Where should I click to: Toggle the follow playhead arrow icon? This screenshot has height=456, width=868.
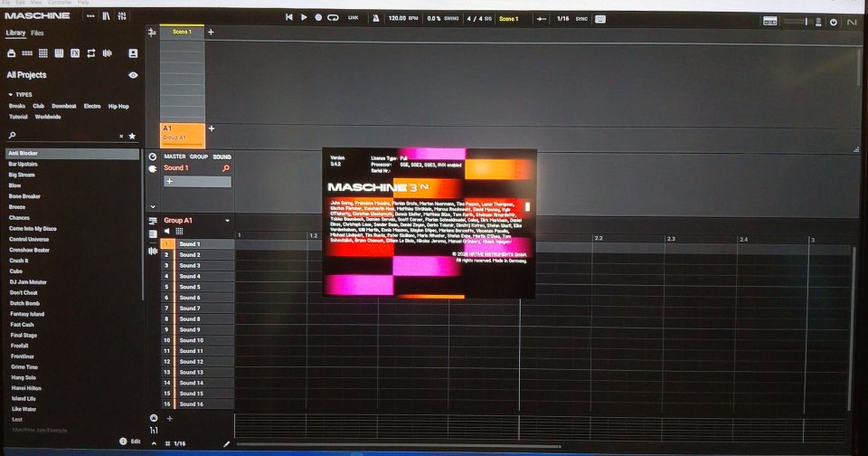tap(542, 19)
